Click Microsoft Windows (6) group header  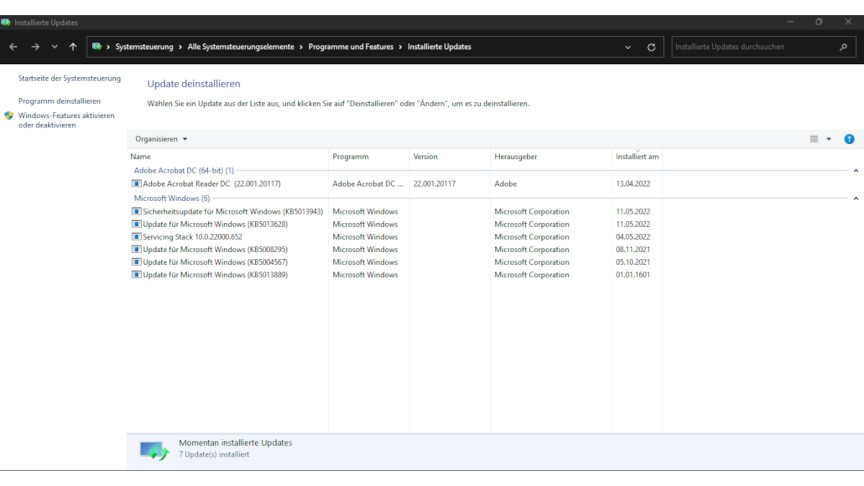(172, 198)
